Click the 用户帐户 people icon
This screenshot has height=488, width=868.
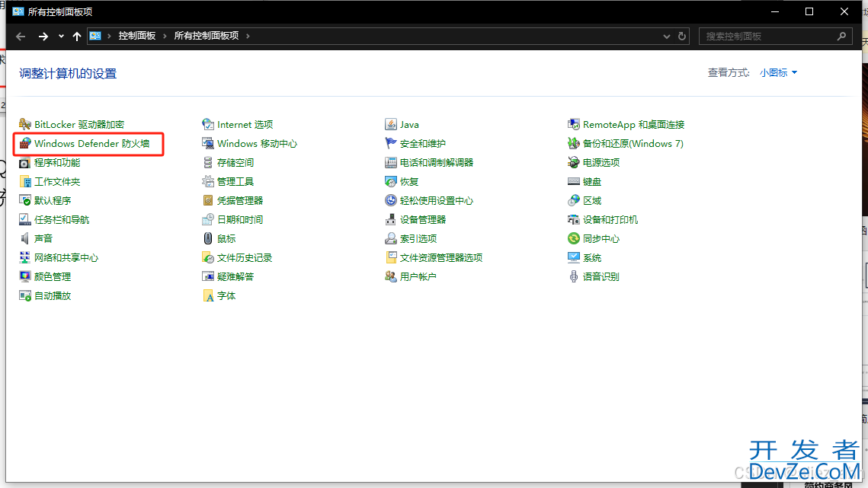pyautogui.click(x=391, y=276)
